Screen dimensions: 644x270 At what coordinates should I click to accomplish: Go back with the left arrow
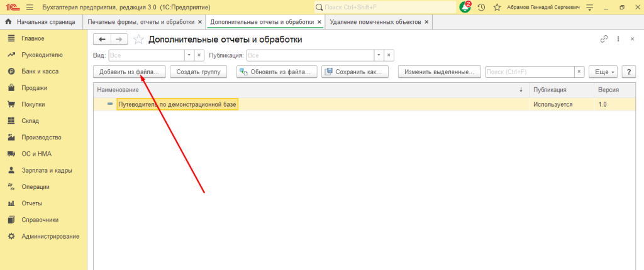(x=102, y=40)
